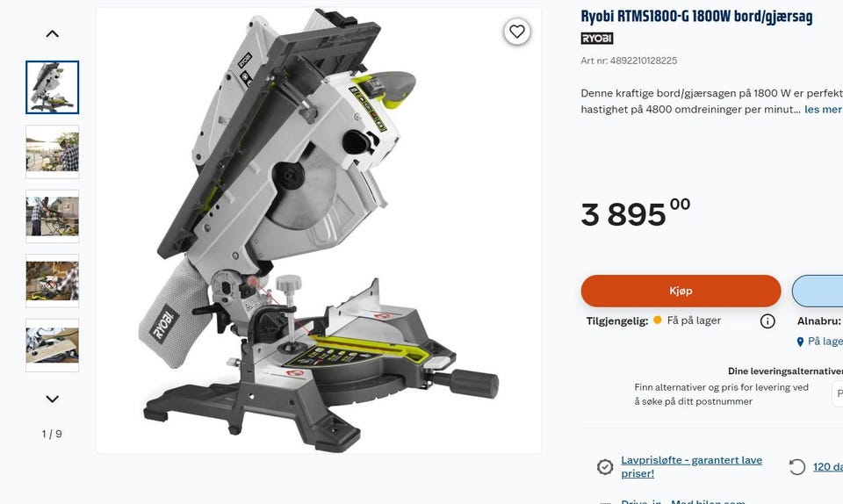Image resolution: width=843 pixels, height=504 pixels.
Task: Select third thumbnail of saw on stand
Action: pos(52,216)
